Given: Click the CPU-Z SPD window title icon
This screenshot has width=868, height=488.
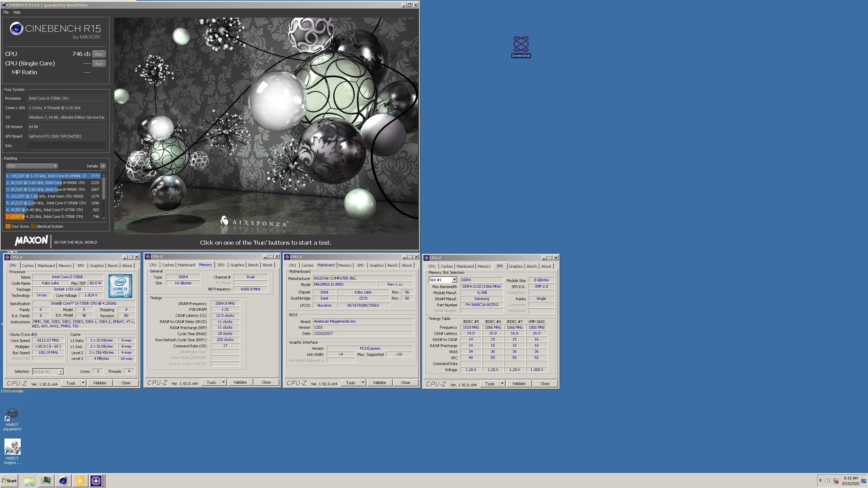Looking at the screenshot, I should 427,258.
